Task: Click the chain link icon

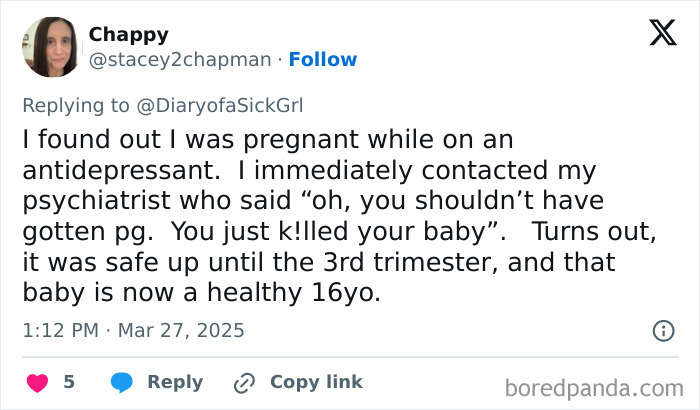Action: coord(245,383)
